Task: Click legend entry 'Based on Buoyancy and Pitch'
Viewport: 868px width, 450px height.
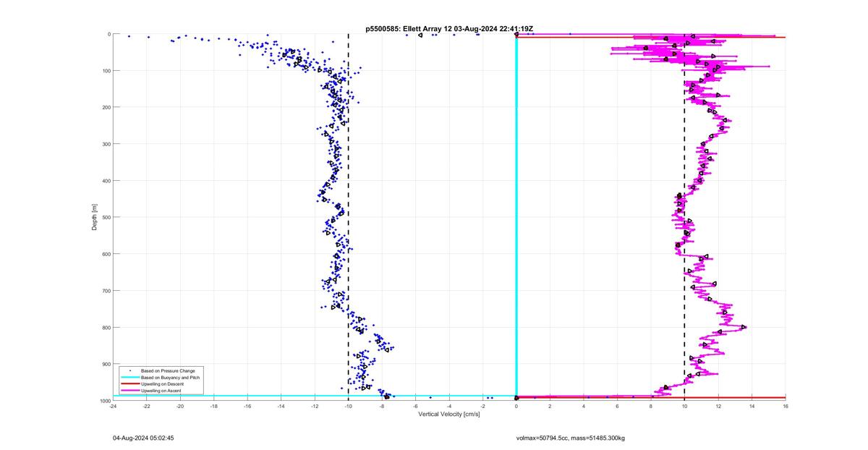Action: point(171,378)
